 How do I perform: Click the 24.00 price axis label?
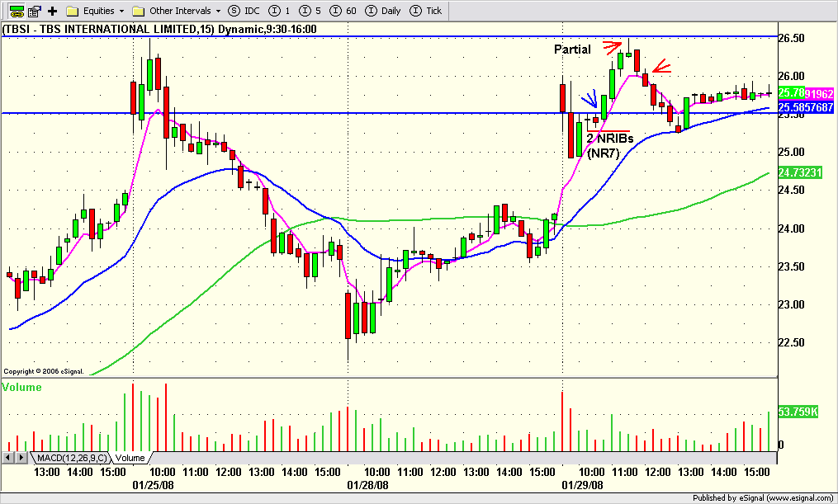coord(792,229)
